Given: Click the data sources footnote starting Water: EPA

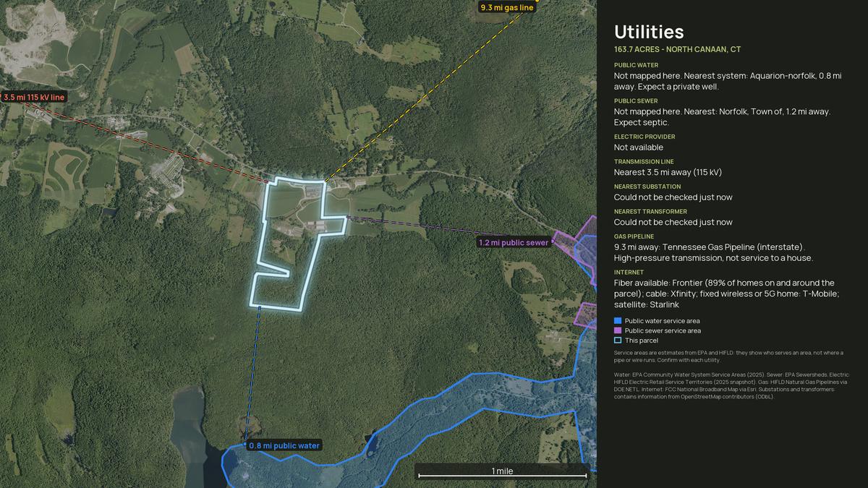Looking at the screenshot, I should coord(731,385).
